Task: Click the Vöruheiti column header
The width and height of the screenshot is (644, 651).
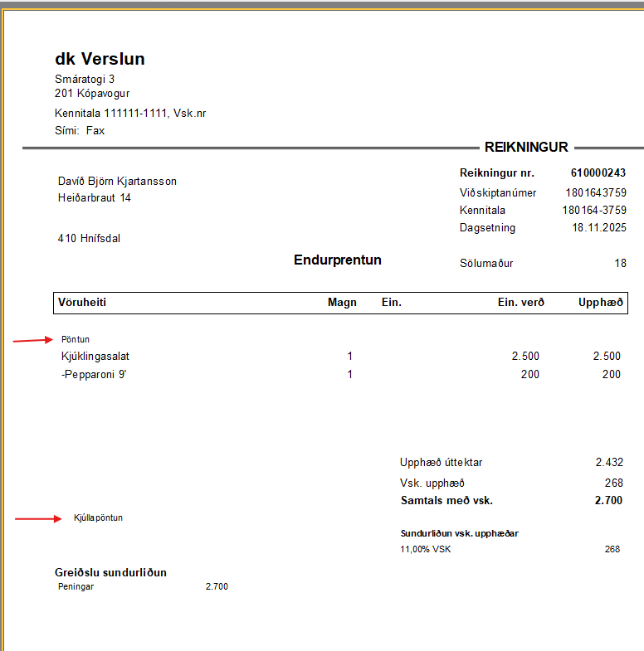Action: click(82, 303)
